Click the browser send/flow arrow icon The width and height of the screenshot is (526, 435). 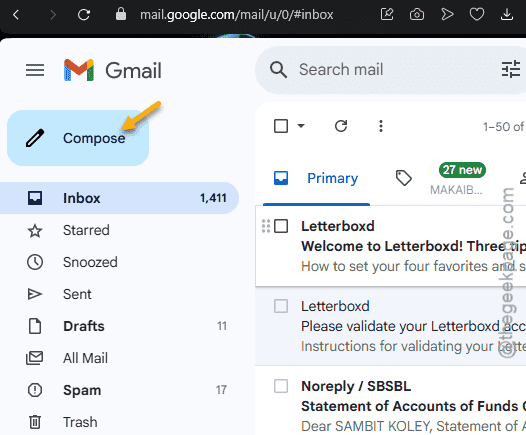pyautogui.click(x=447, y=14)
